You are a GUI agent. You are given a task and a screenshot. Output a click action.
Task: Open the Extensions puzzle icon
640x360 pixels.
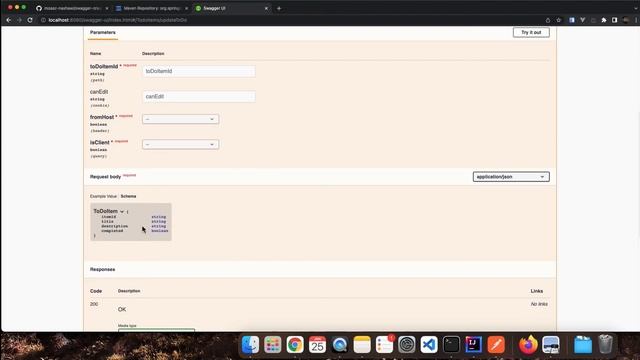pyautogui.click(x=604, y=20)
